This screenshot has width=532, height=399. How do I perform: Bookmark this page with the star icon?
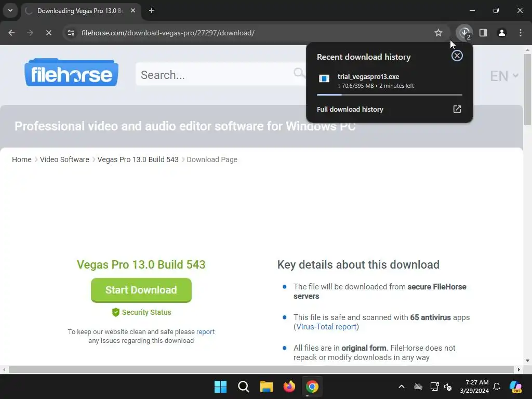pos(438,33)
